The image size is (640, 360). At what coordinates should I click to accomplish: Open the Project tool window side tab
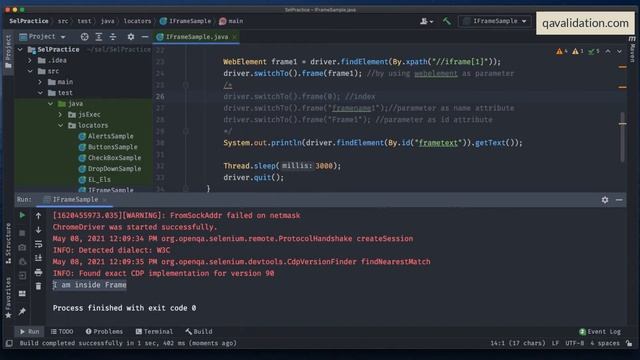[8, 51]
